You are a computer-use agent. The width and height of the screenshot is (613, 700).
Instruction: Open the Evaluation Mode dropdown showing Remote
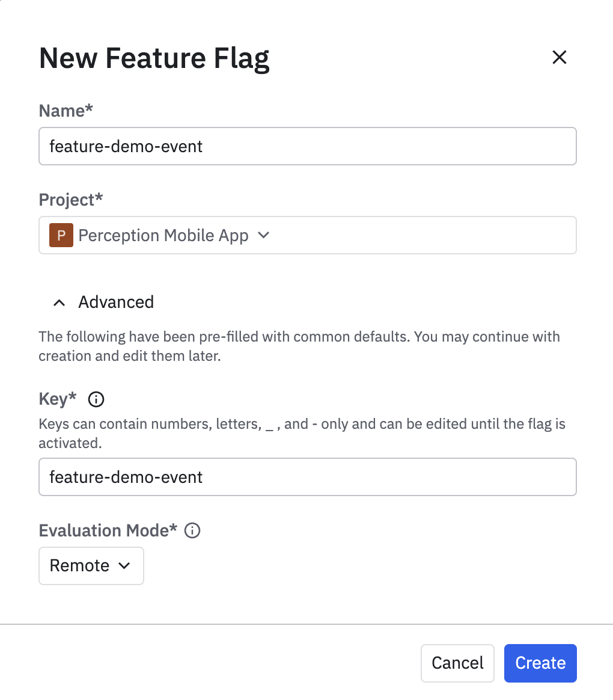91,565
